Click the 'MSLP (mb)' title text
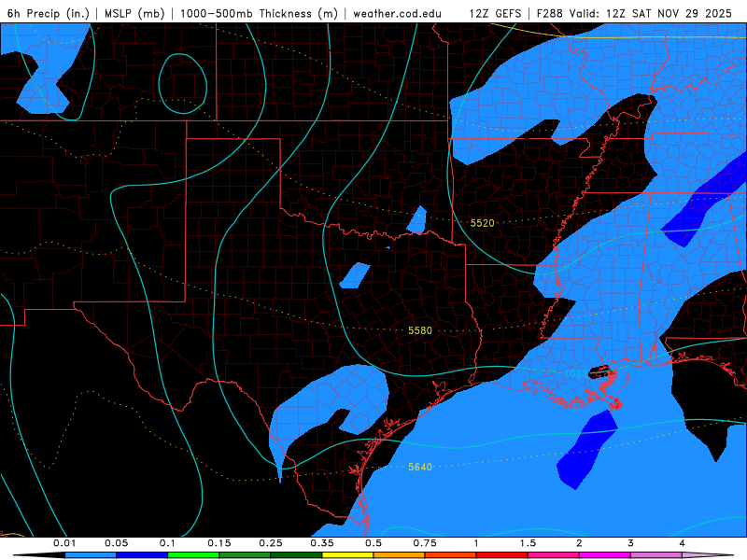The height and width of the screenshot is (560, 747). tap(134, 13)
